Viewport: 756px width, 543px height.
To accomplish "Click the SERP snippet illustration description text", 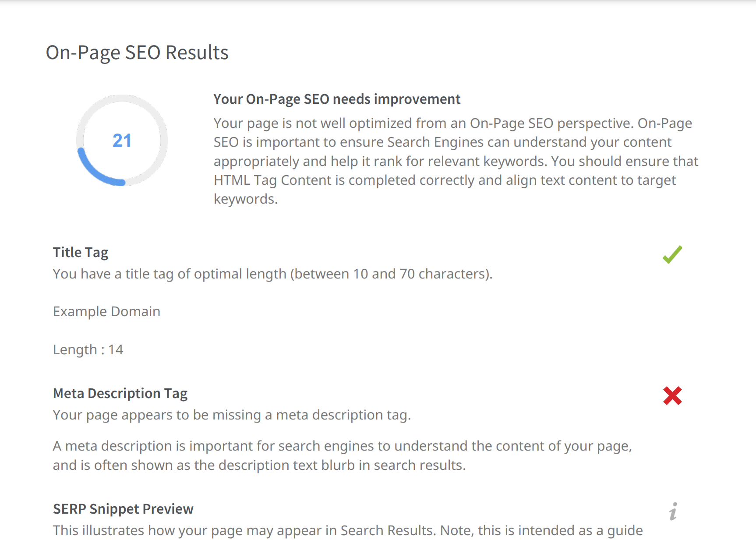I will 348,530.
